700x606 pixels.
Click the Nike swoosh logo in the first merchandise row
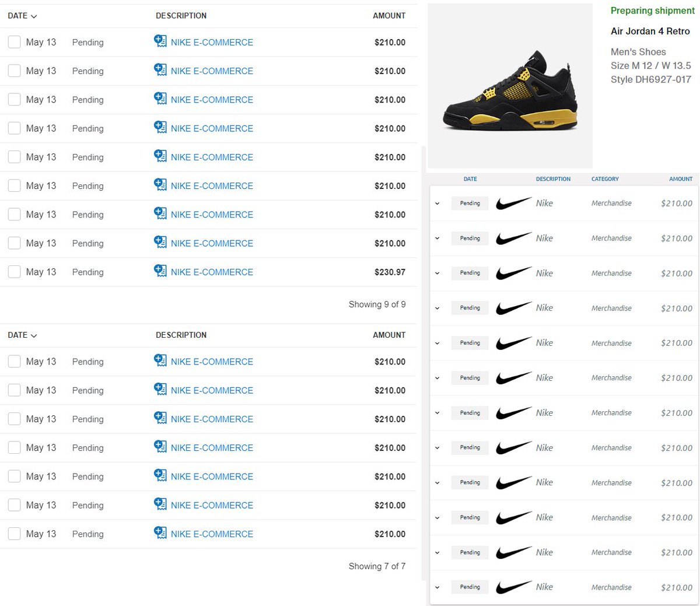(x=514, y=203)
